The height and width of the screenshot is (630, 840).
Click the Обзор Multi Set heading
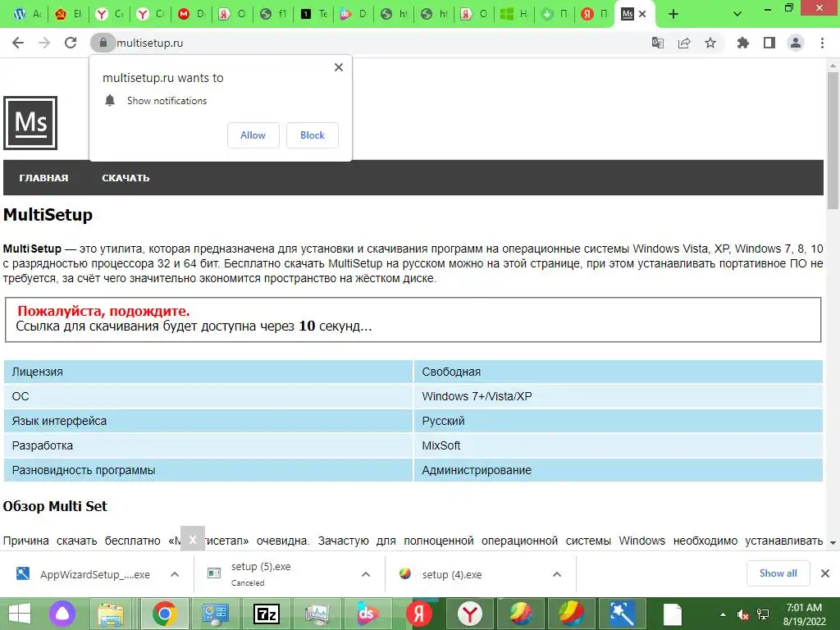[55, 506]
